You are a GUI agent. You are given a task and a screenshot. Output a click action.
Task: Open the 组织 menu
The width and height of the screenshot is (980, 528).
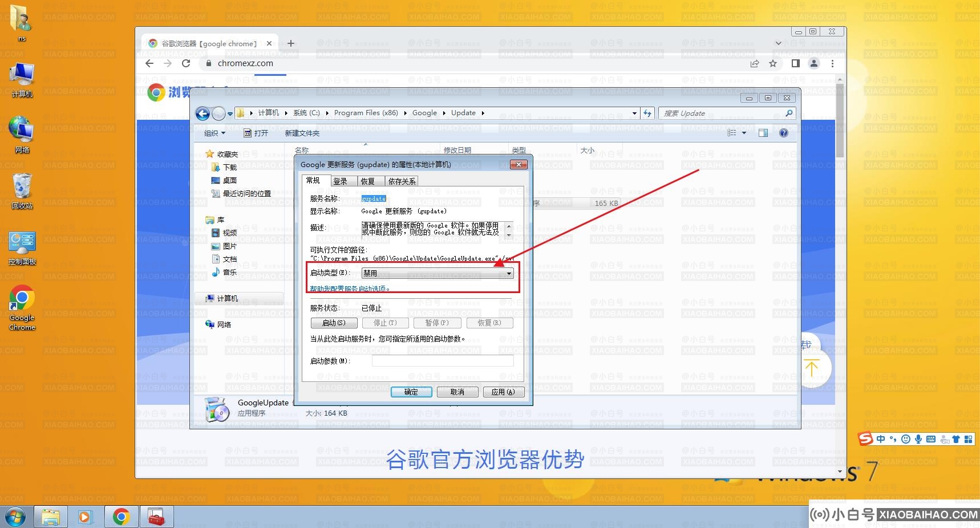coord(215,133)
